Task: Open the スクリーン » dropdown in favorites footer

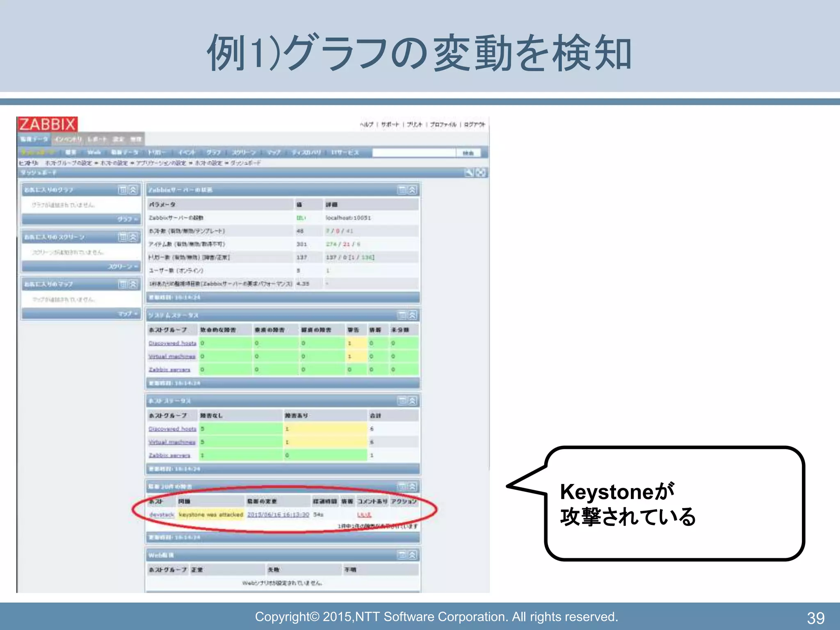Action: 123,267
